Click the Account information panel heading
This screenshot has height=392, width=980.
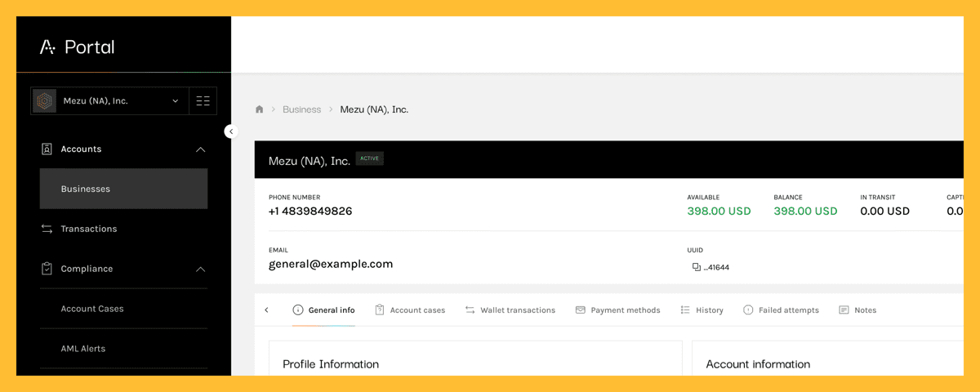pos(758,364)
